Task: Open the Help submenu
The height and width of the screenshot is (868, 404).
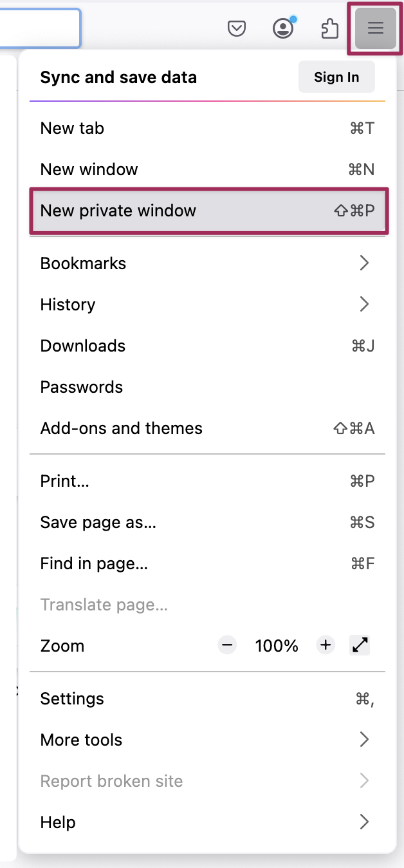Action: click(x=207, y=822)
